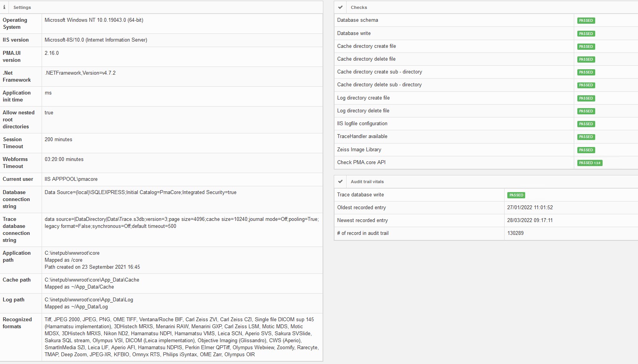The image size is (638, 364).
Task: Click the PASSED badge for Zeiss Image Library
Action: click(x=586, y=150)
